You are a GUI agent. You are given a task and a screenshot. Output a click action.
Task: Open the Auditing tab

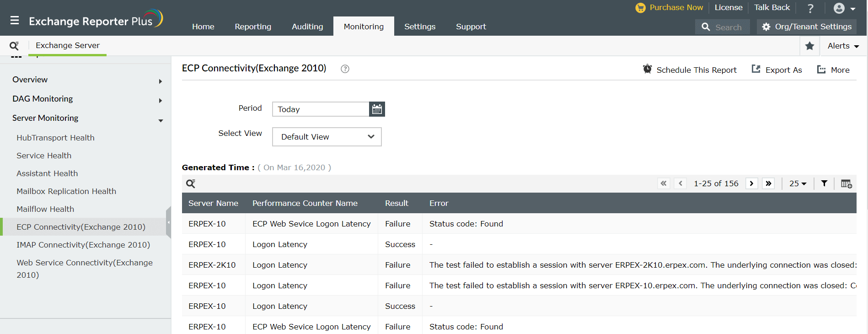307,27
